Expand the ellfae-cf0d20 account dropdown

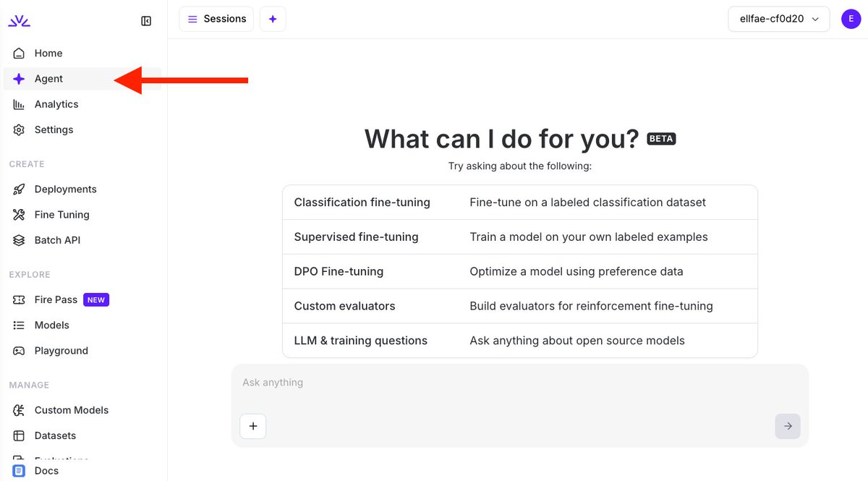(778, 19)
